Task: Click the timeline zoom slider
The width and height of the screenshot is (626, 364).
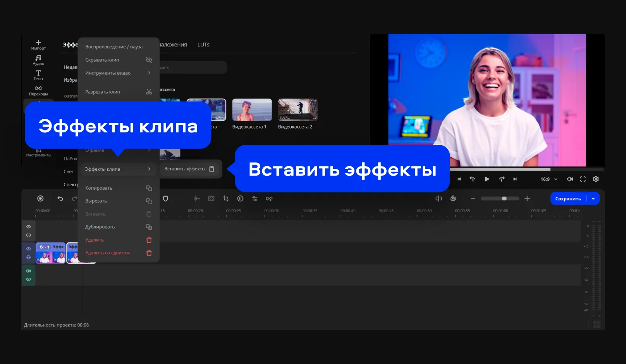Action: point(500,199)
